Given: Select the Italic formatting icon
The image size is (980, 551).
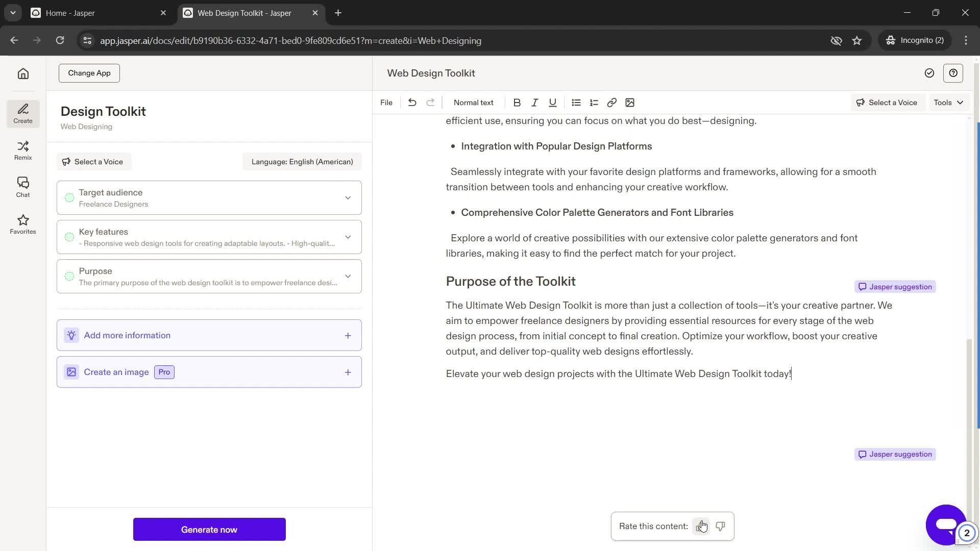Looking at the screenshot, I should [x=536, y=102].
